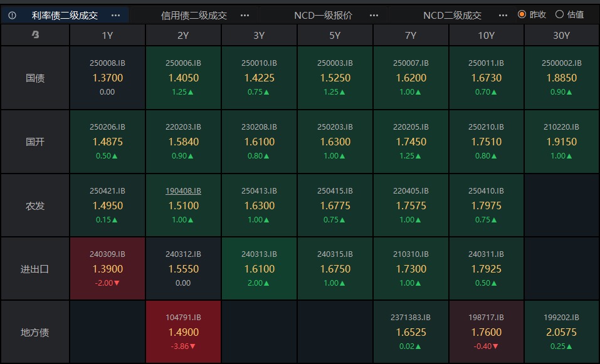Image resolution: width=600 pixels, height=364 pixels.
Task: Open the more options dots for 信用债二级成交
Action: (x=245, y=15)
